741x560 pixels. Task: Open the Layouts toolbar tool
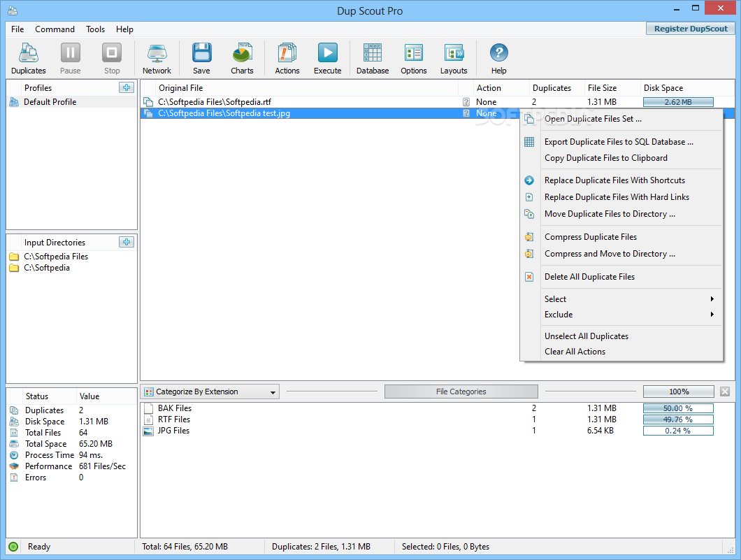(x=454, y=58)
